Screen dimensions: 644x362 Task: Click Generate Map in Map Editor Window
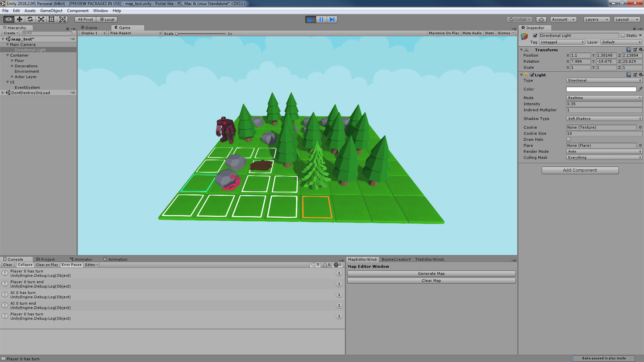[x=431, y=273]
